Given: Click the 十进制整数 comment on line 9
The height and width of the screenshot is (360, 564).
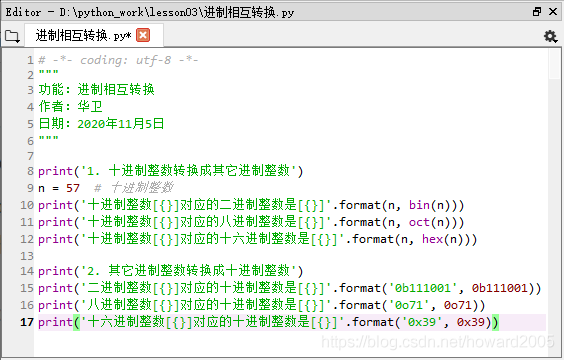Looking at the screenshot, I should (134, 187).
